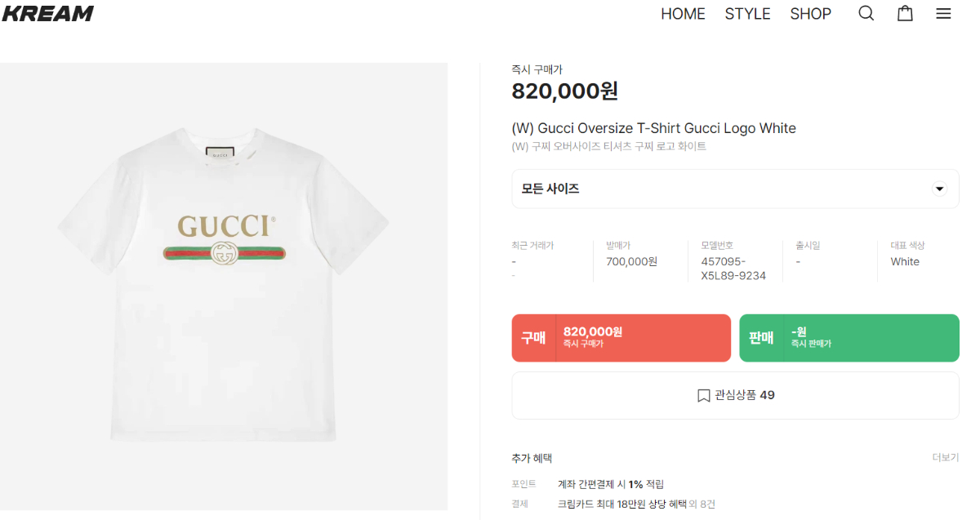Open the hamburger menu icon

(x=943, y=13)
